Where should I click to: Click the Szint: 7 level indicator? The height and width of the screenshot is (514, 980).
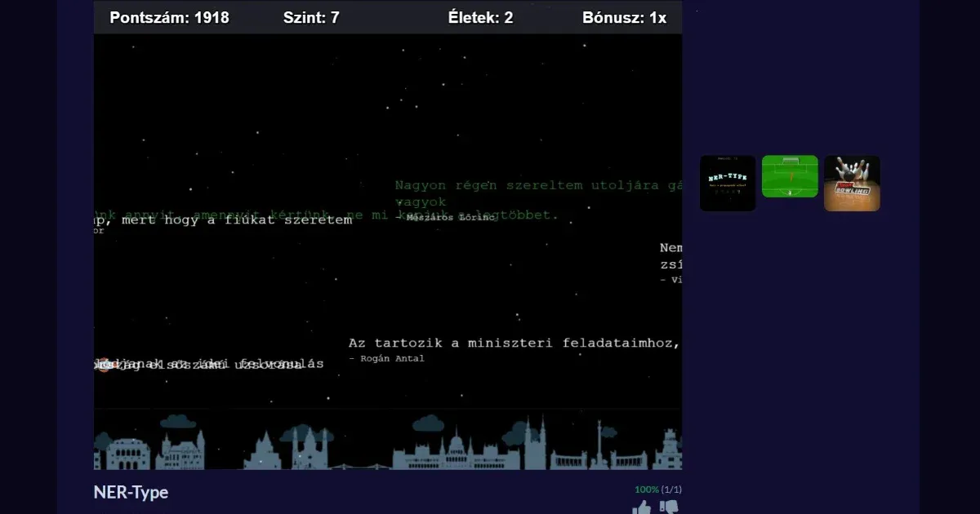(311, 17)
